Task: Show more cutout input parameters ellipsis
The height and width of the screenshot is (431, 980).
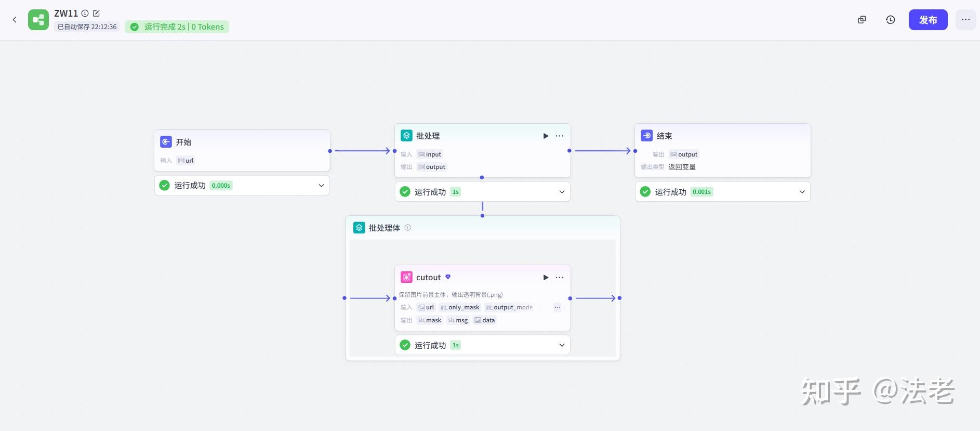Action: click(x=557, y=307)
